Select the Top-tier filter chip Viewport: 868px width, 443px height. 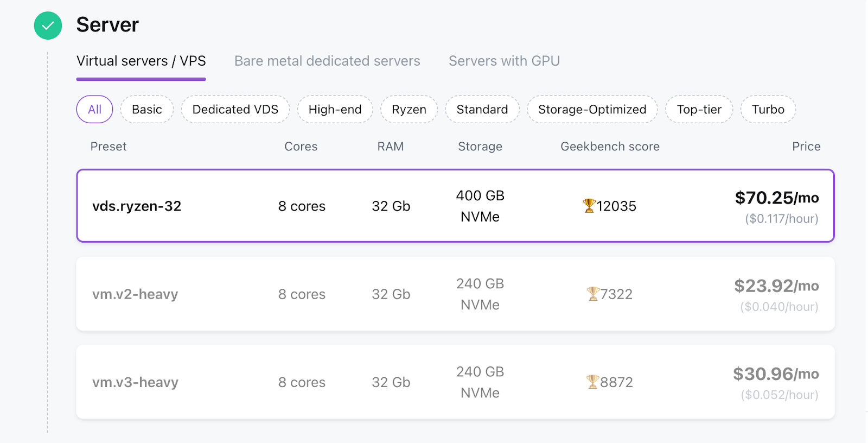tap(699, 109)
